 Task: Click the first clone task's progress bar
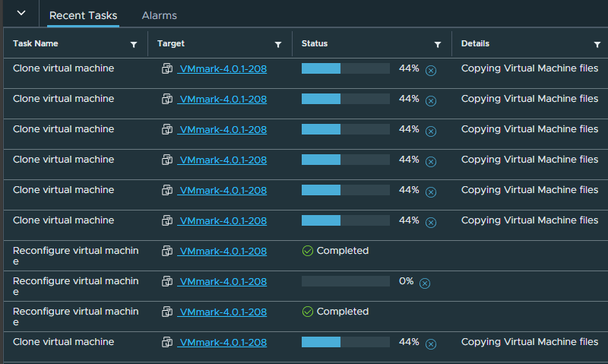point(345,68)
